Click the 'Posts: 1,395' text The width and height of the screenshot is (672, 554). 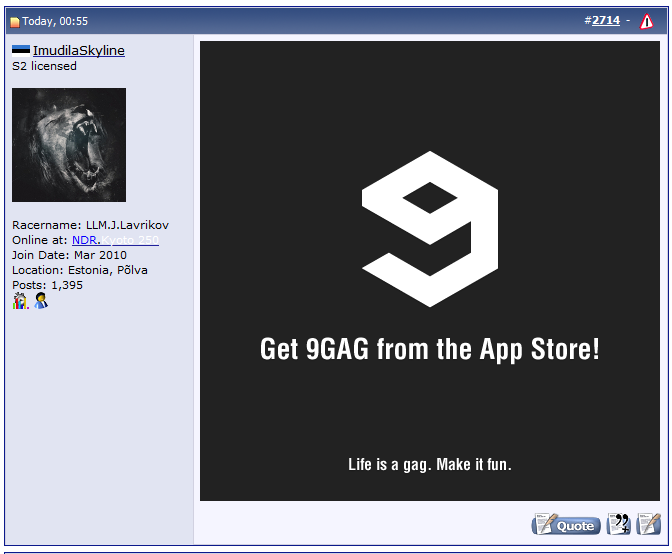click(x=48, y=285)
